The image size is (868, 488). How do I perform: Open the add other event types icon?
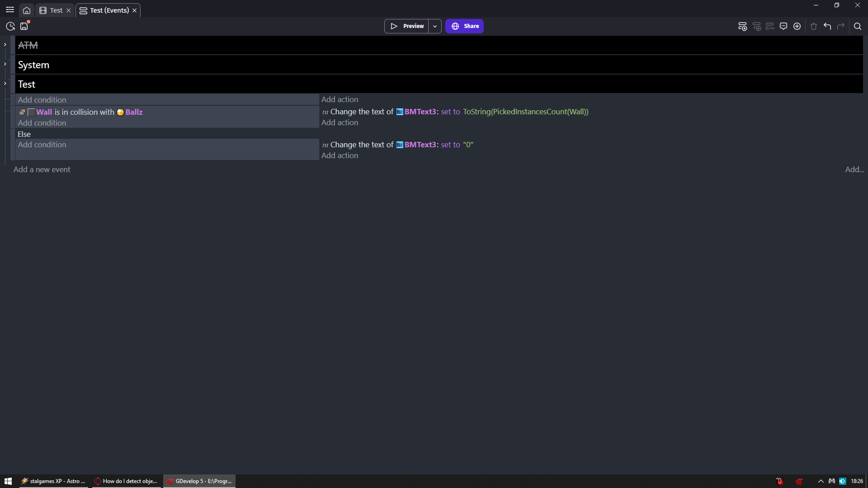[x=797, y=26]
